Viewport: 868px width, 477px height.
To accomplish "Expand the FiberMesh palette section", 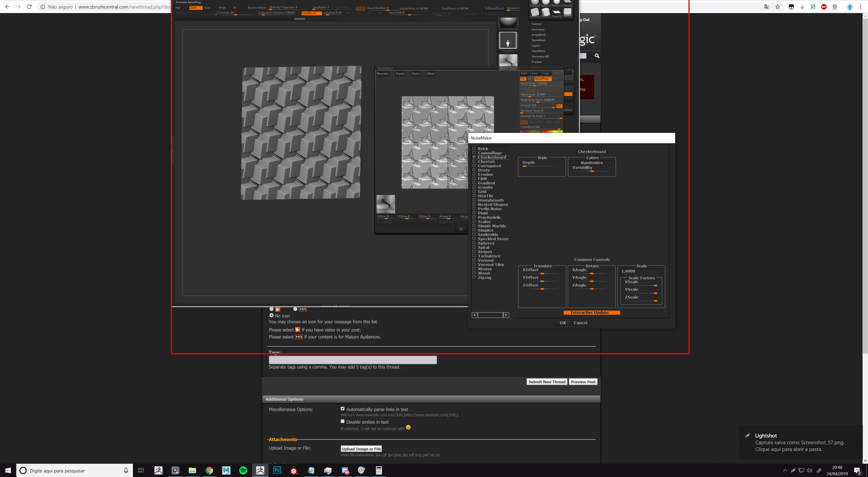I will click(x=538, y=51).
